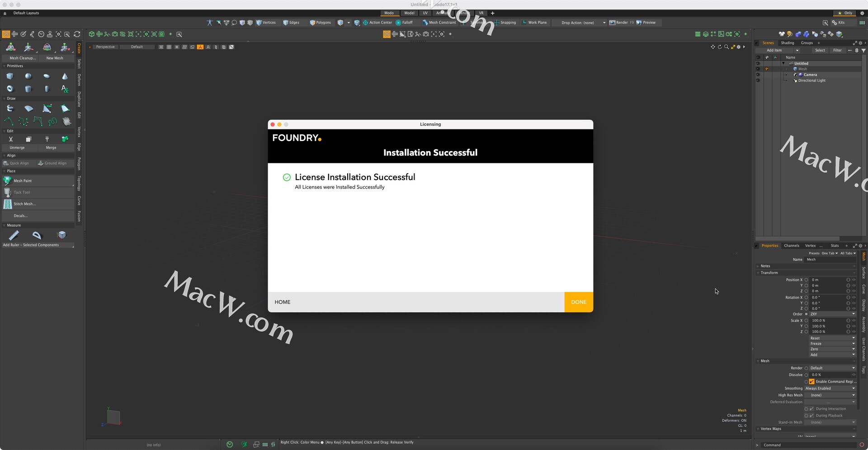Switch to the UV layout tab
Screen dimensions: 868x450
[425, 13]
